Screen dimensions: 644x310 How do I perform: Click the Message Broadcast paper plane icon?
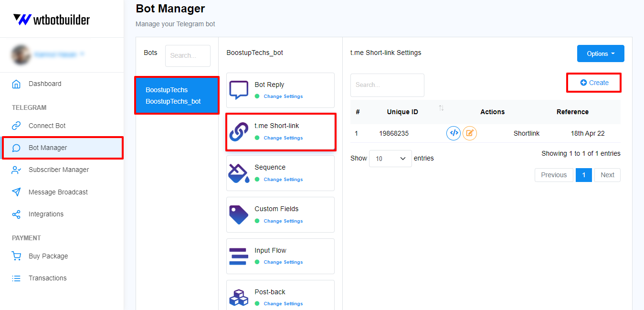[x=16, y=192]
